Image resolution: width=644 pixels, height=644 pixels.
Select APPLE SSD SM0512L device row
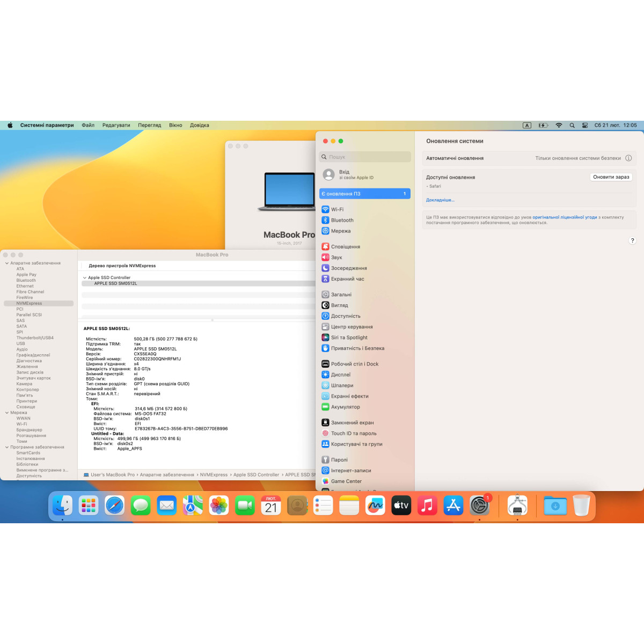tap(199, 283)
